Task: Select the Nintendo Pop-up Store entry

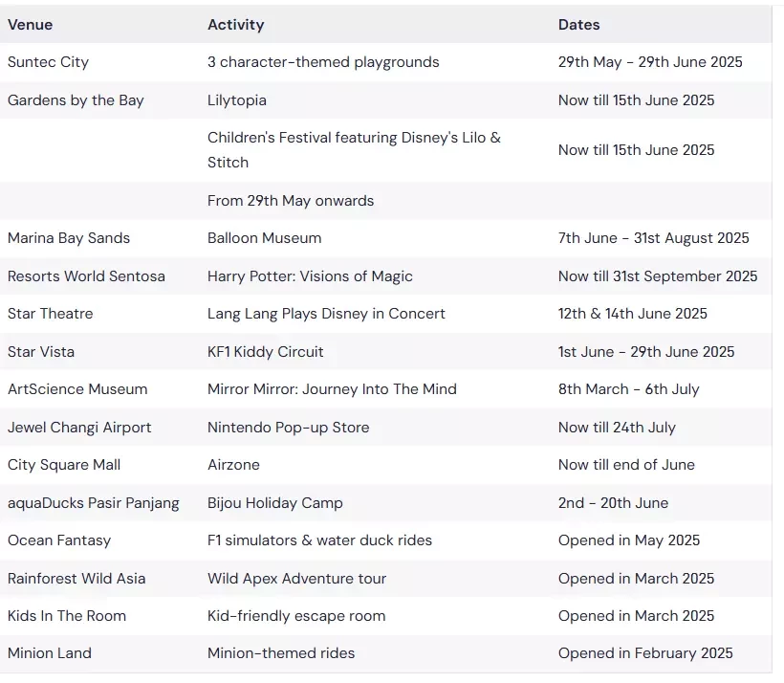Action: pyautogui.click(x=289, y=428)
